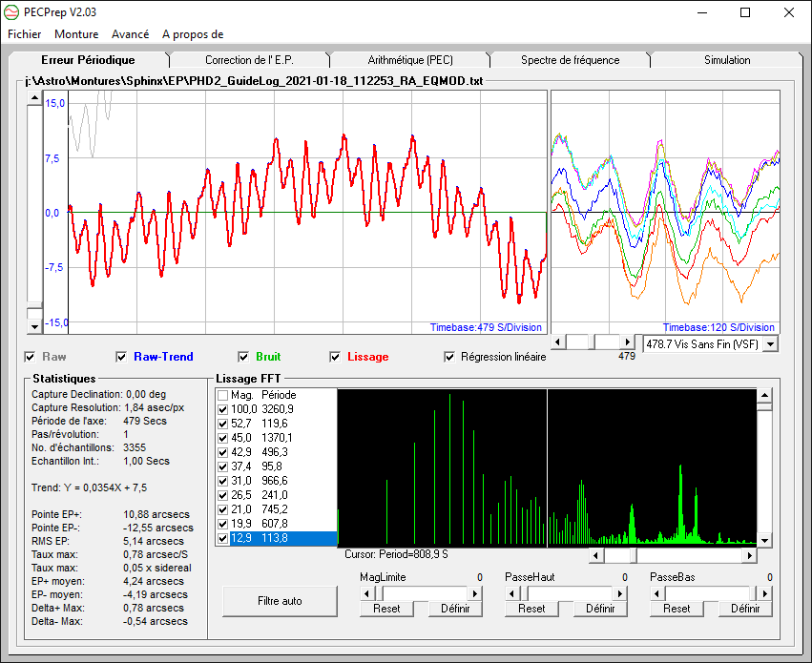The image size is (812, 663).
Task: Click the FFT spectrum horizontal scrollbar left arrow
Action: [596, 555]
